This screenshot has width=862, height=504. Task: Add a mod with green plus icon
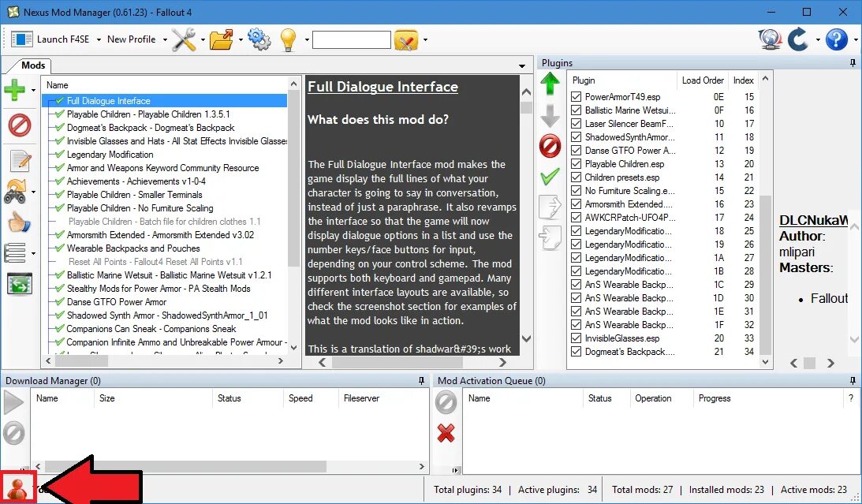(x=15, y=90)
